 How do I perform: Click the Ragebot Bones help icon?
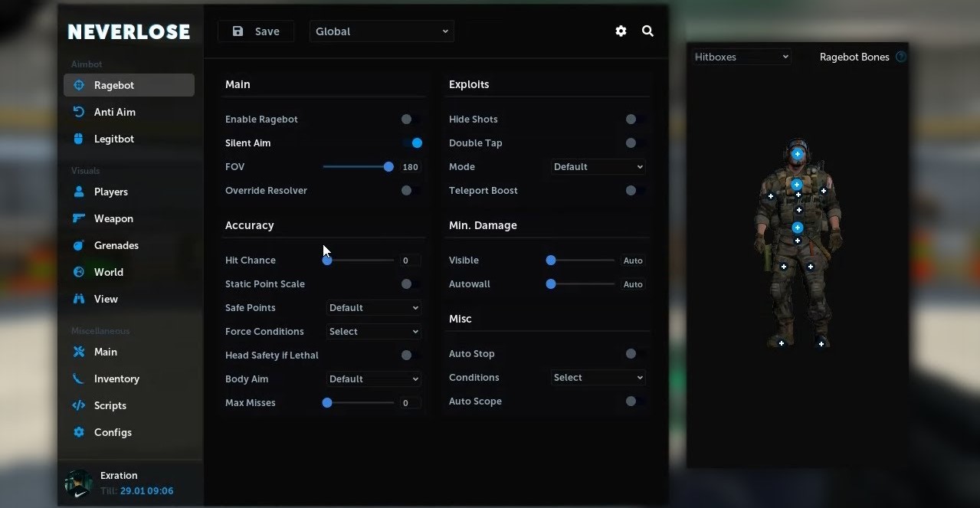[x=901, y=56]
